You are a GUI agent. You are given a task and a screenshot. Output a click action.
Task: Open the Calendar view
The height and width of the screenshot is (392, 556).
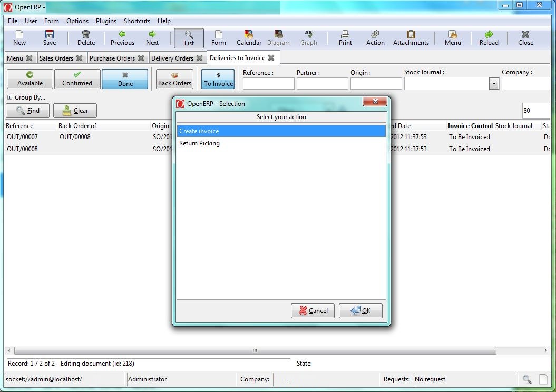pyautogui.click(x=249, y=38)
